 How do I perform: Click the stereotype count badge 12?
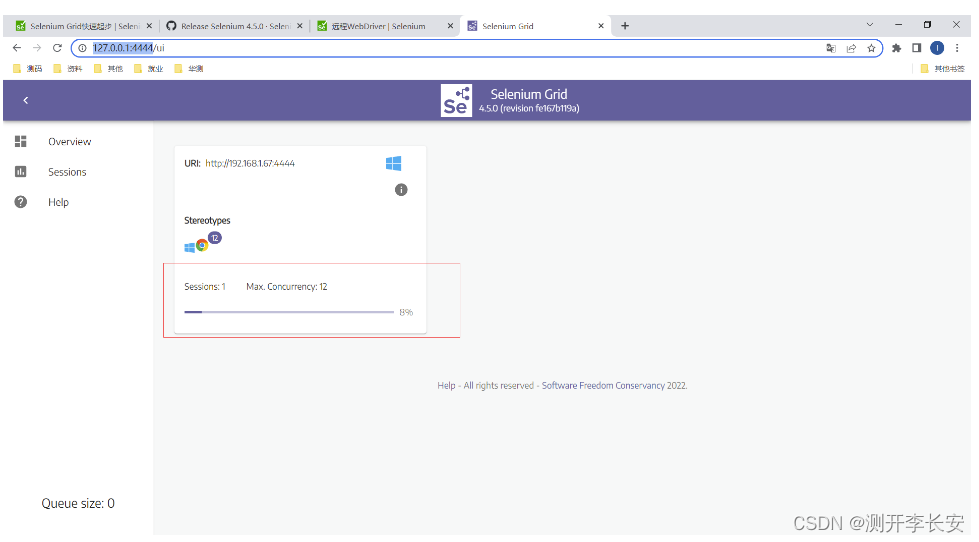pyautogui.click(x=215, y=238)
